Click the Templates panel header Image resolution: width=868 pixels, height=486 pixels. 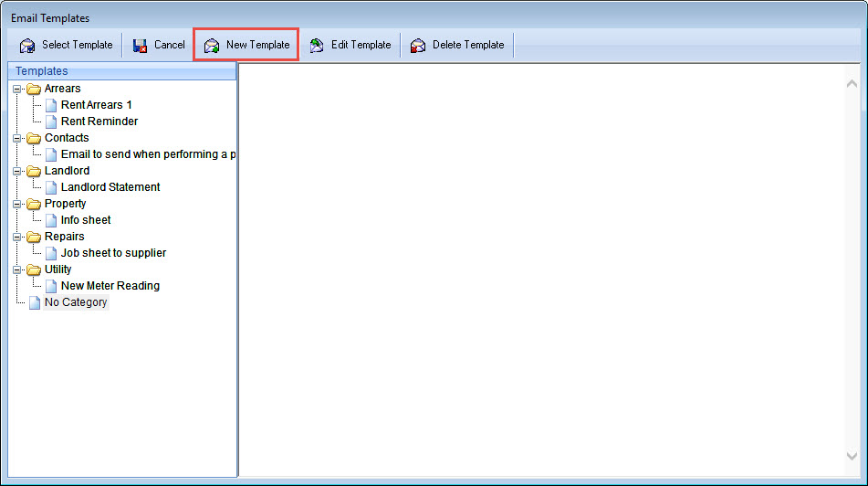122,71
